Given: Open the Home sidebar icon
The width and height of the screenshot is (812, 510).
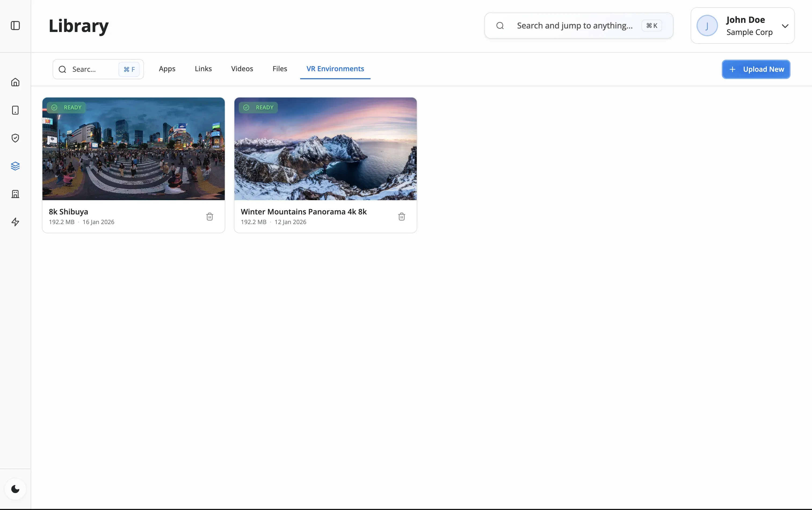Looking at the screenshot, I should click(15, 82).
